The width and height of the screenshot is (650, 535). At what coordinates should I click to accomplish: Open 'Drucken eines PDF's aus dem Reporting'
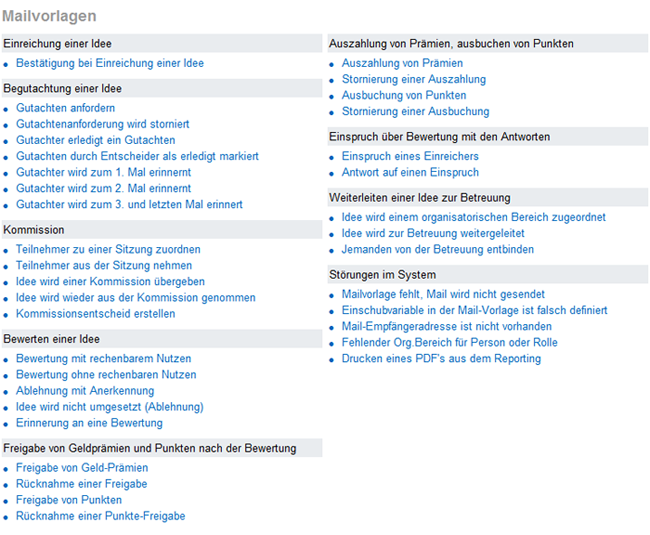coord(441,359)
